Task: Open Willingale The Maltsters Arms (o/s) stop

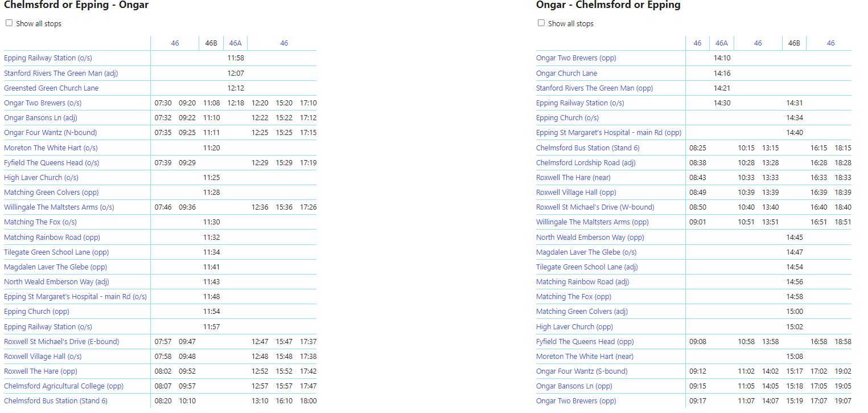Action: (59, 207)
